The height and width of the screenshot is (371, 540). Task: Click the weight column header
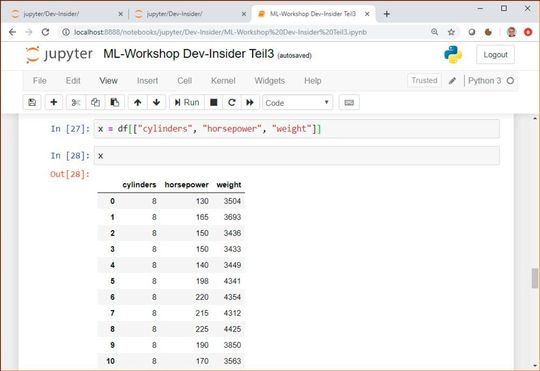pyautogui.click(x=229, y=185)
